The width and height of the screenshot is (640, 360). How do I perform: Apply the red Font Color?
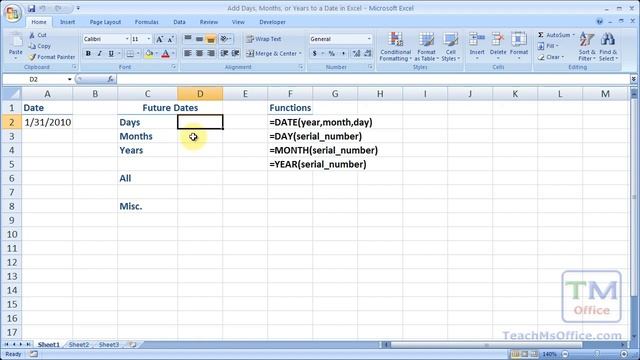pyautogui.click(x=165, y=53)
